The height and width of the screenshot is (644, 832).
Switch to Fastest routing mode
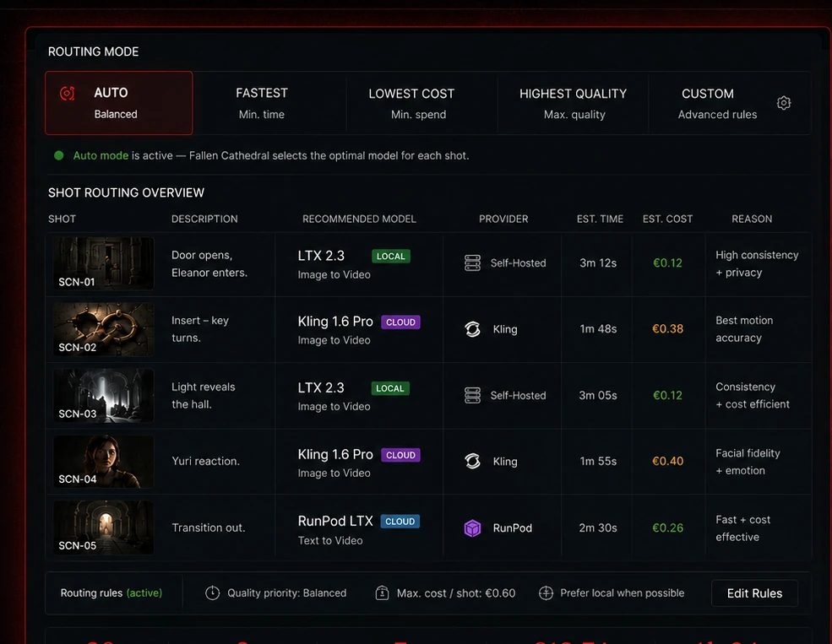[x=262, y=103]
